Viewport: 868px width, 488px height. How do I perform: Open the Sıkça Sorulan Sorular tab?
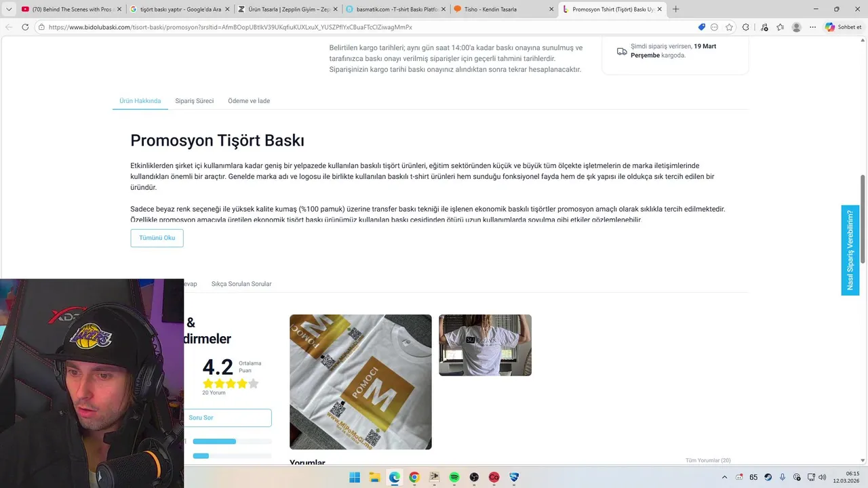pyautogui.click(x=241, y=284)
